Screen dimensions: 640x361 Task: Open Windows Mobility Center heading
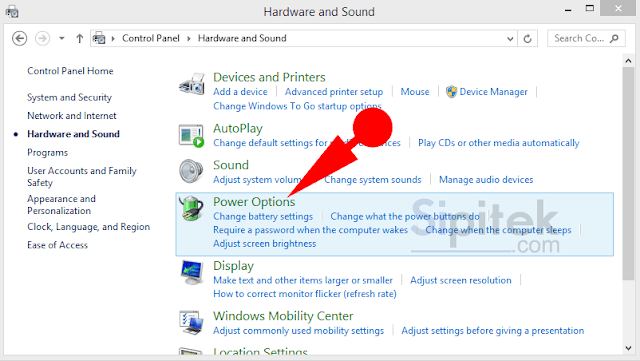click(x=283, y=316)
